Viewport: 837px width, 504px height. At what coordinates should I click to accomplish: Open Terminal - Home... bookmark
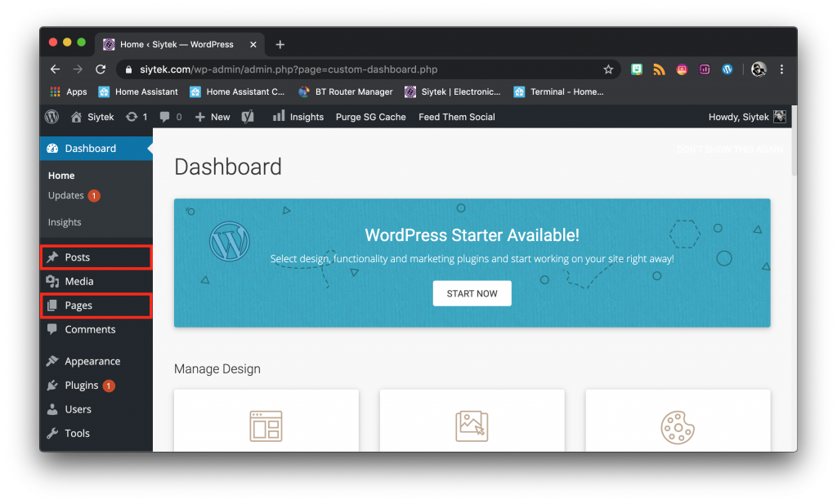coord(558,91)
